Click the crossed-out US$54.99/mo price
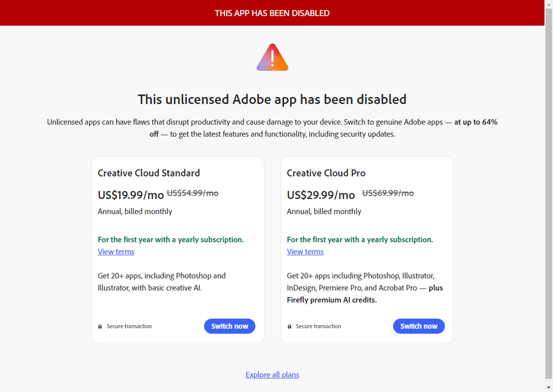 click(193, 193)
